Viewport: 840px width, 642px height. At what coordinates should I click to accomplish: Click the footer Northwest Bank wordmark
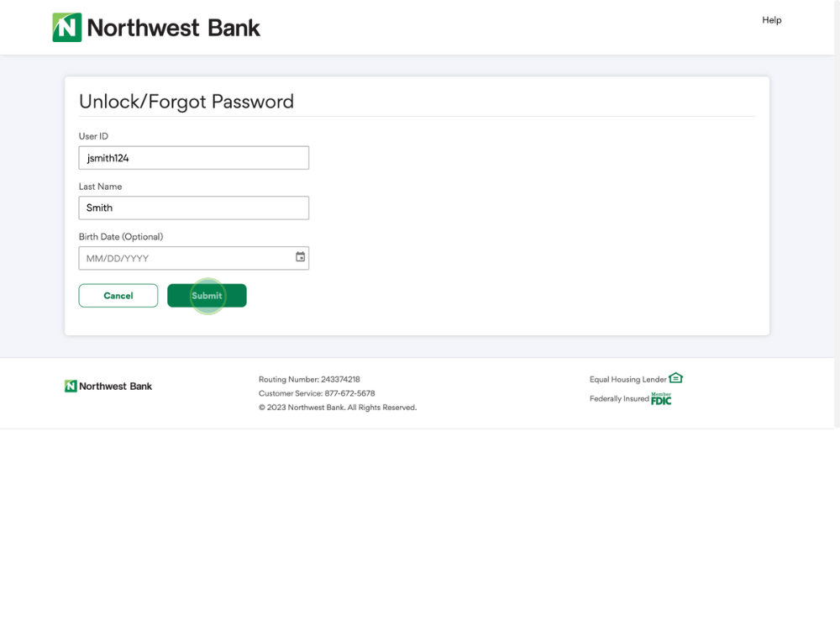pos(116,387)
